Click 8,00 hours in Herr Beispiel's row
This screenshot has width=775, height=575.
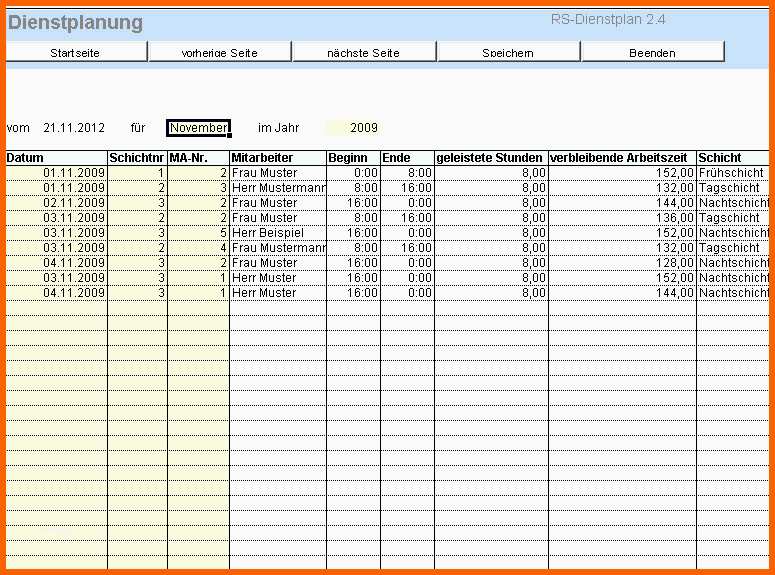(491, 233)
